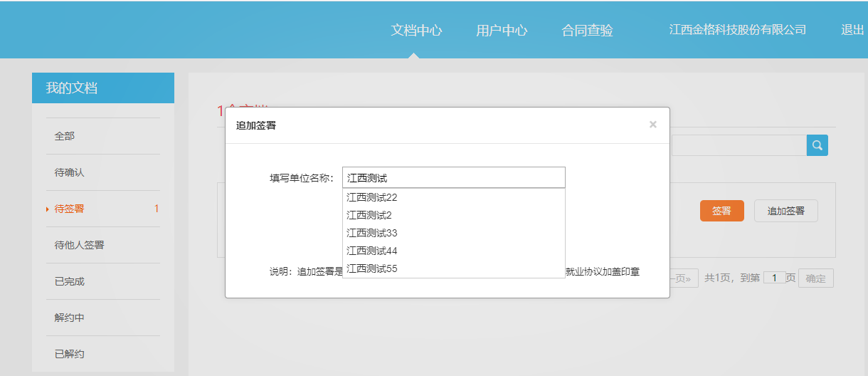Viewport: 868px width, 376px height.
Task: Choose 江西测试55 from dropdown
Action: tap(372, 268)
